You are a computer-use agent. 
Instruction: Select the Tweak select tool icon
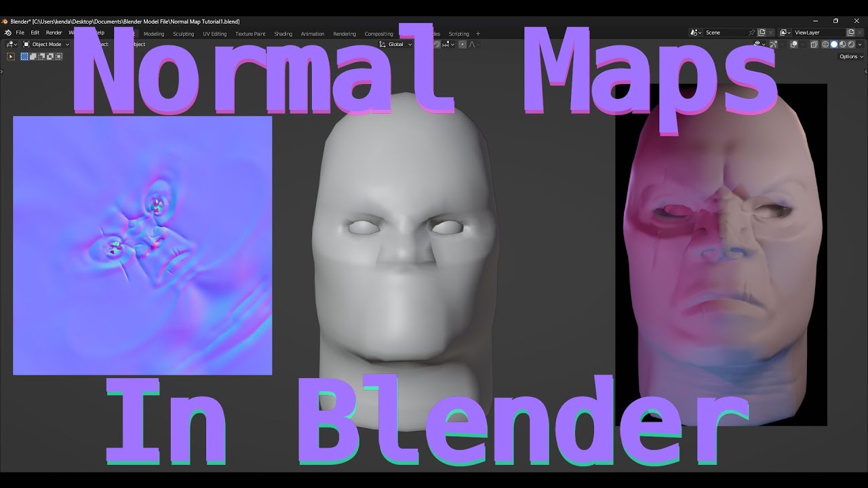point(11,56)
